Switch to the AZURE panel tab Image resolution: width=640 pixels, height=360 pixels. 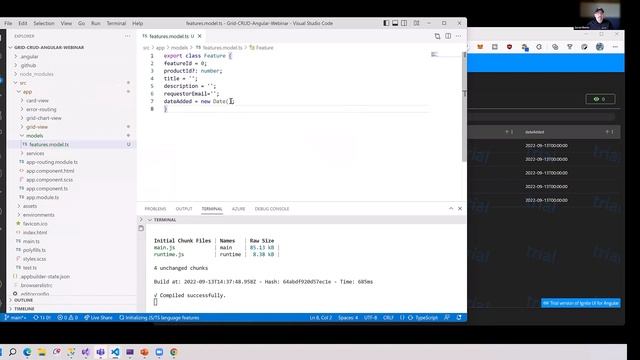click(x=238, y=209)
